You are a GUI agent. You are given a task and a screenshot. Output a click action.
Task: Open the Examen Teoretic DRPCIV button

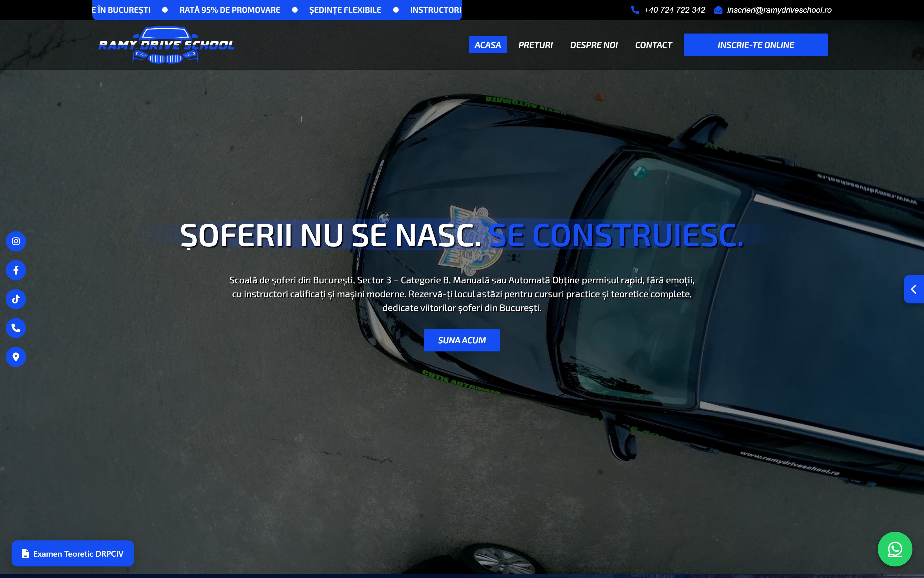point(72,553)
